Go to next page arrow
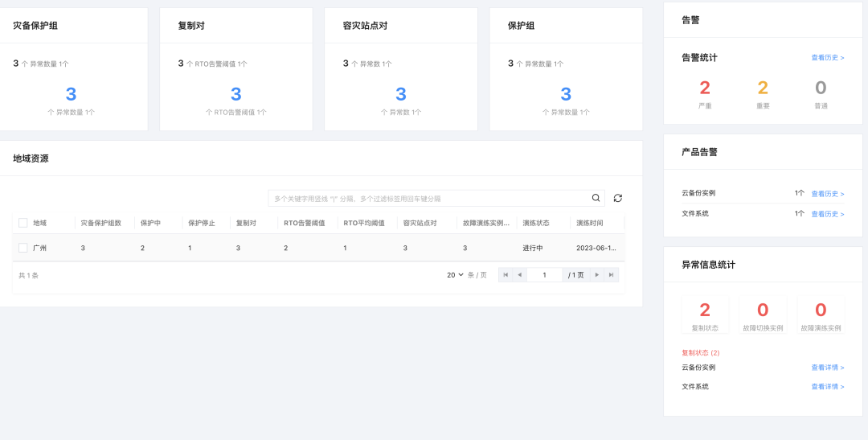 tap(596, 275)
